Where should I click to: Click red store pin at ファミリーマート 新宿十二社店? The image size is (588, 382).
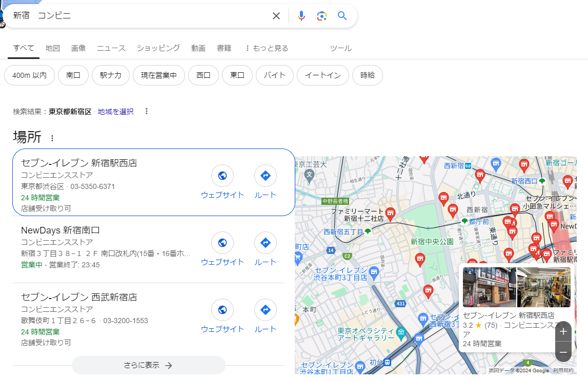click(390, 214)
